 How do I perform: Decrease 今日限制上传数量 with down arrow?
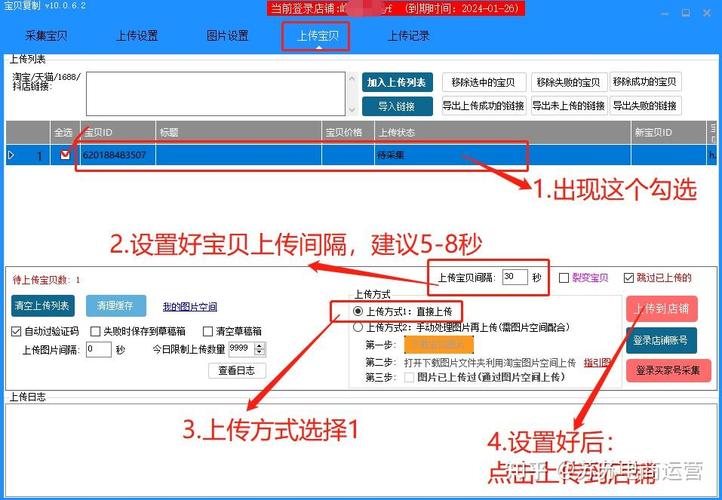coord(260,353)
